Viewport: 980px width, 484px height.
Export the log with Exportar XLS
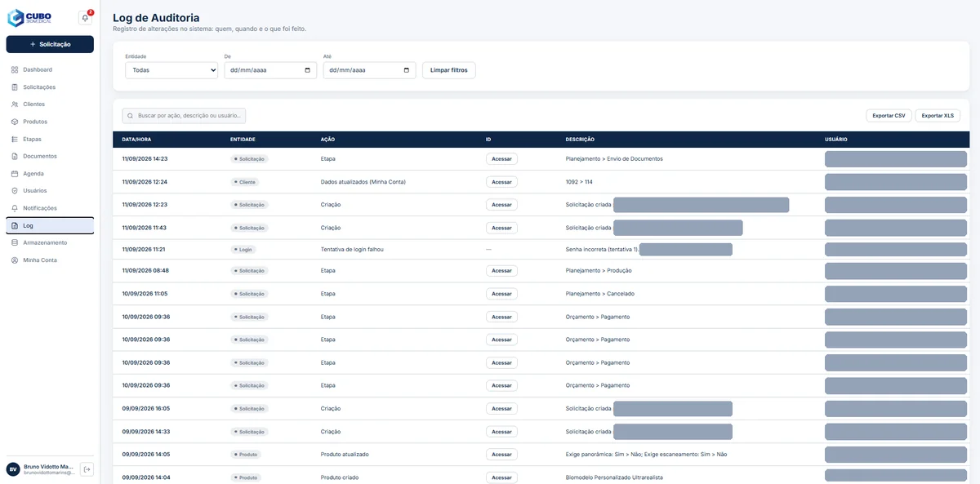click(x=938, y=116)
